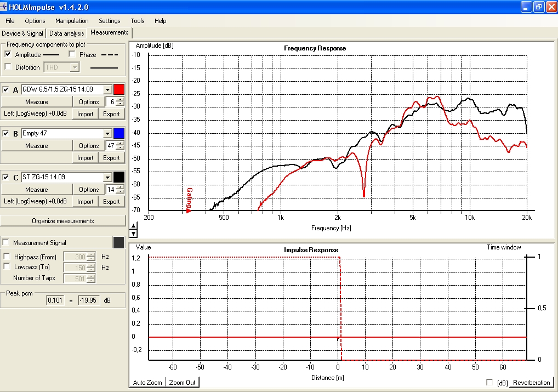Click Options for slot C
Image resolution: width=558 pixels, height=392 pixels.
click(x=89, y=189)
